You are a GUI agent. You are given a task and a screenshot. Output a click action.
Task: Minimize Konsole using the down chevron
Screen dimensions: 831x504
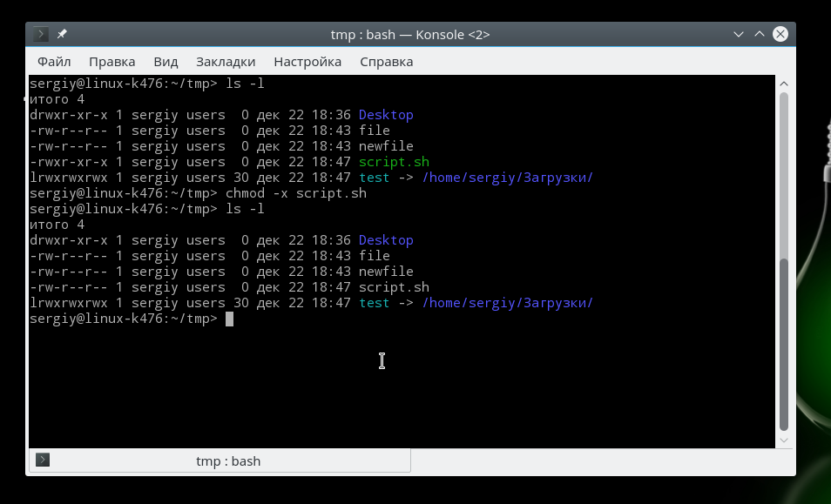tap(739, 35)
